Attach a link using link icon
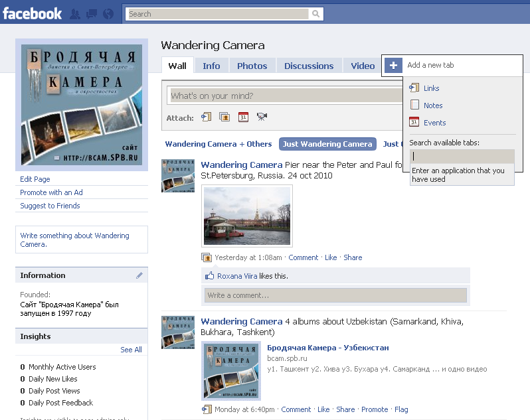Image resolution: width=530 pixels, height=420 pixels. (x=206, y=117)
